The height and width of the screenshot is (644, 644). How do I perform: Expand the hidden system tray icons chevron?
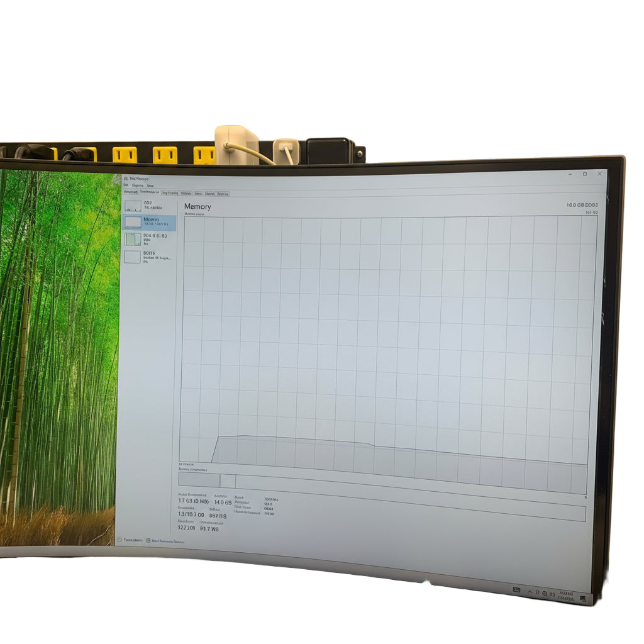point(529,592)
